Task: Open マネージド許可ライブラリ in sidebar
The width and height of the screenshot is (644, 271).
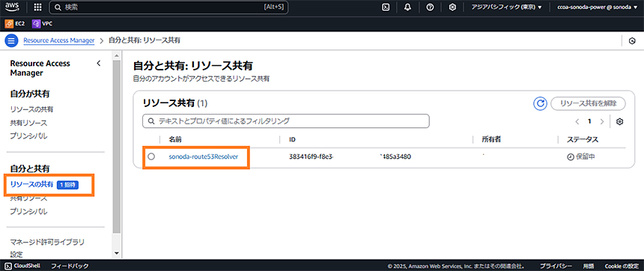Action: click(x=47, y=242)
